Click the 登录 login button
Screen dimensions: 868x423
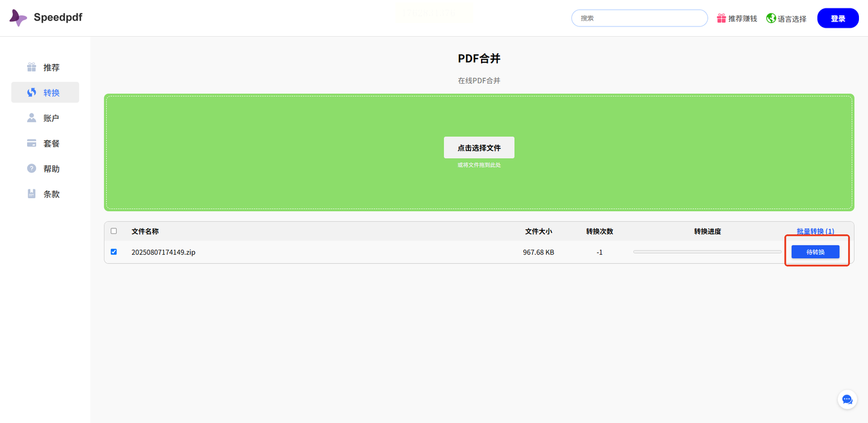pos(838,18)
